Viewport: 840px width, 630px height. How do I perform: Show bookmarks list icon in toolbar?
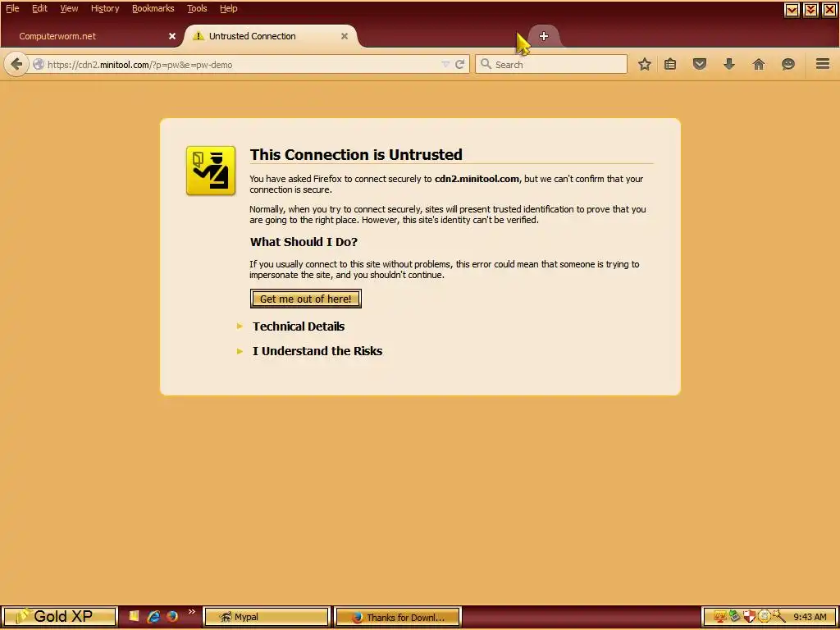tap(670, 64)
